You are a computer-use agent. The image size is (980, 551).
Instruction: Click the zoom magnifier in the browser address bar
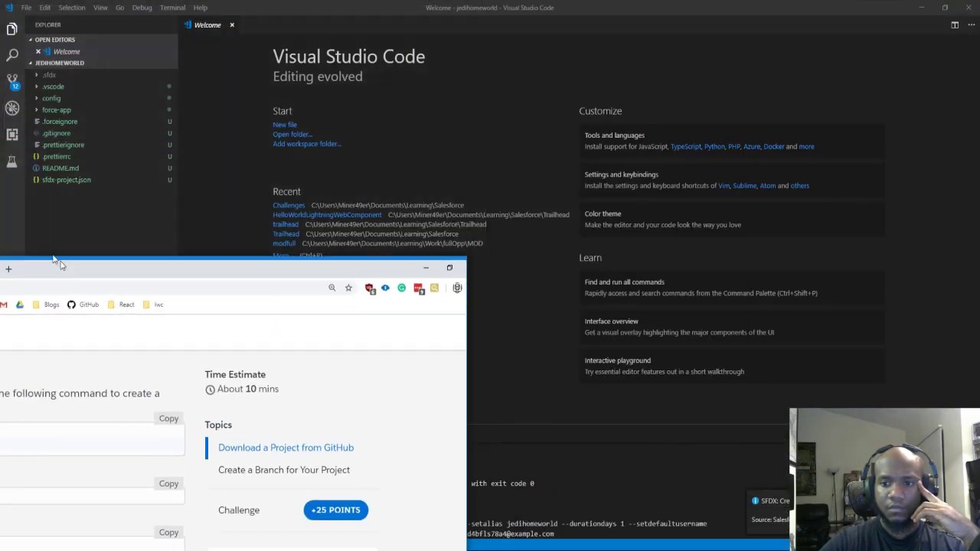pos(332,288)
